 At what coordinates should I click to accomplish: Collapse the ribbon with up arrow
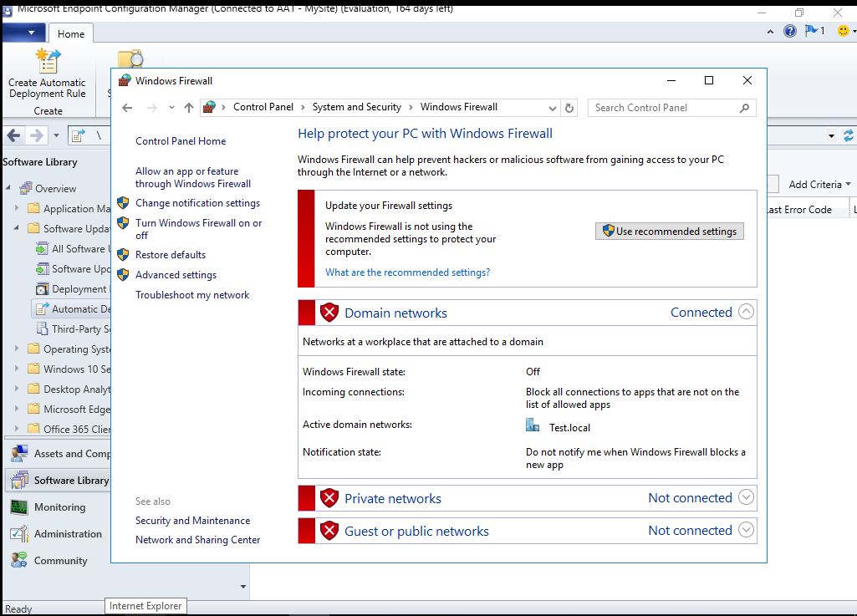770,32
